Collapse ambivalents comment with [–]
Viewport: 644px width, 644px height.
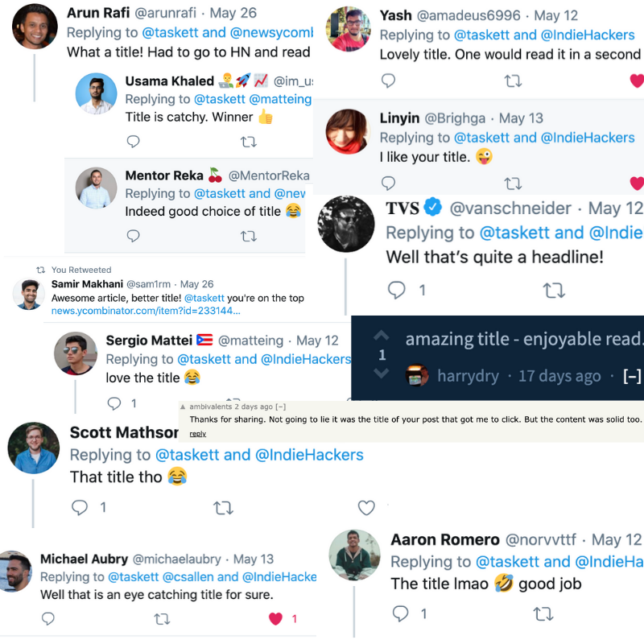280,407
